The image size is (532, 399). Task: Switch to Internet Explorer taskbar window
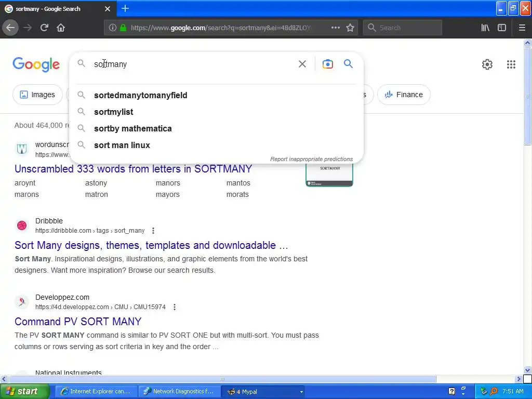coord(96,391)
